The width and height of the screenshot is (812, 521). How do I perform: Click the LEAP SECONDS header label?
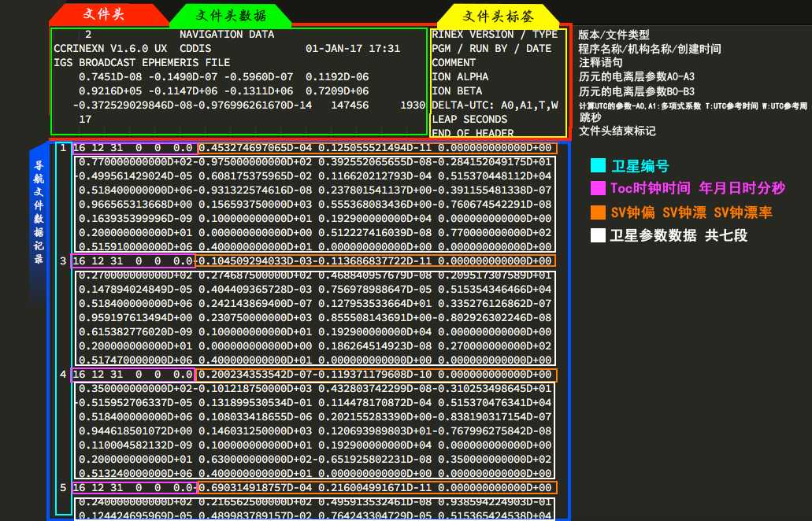pyautogui.click(x=469, y=119)
